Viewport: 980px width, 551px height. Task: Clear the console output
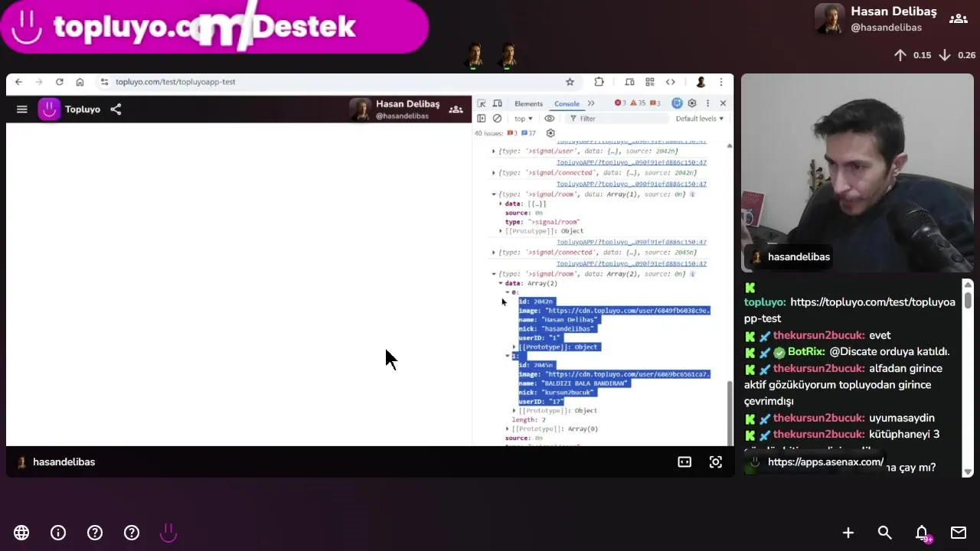click(497, 119)
